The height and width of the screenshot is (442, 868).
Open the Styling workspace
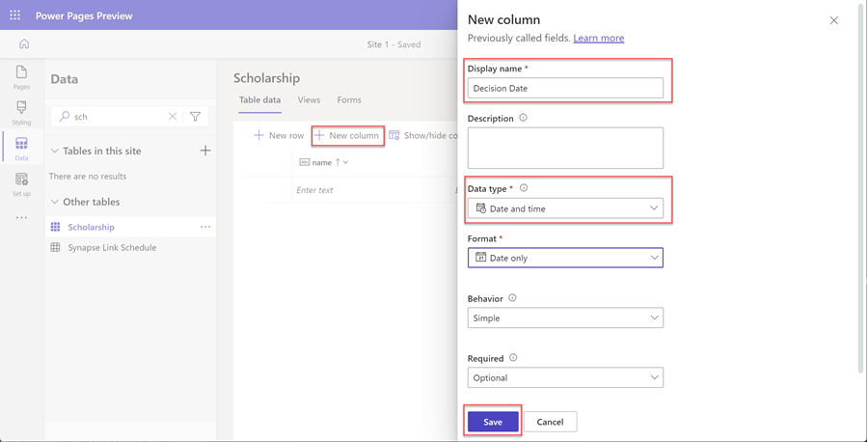pos(21,112)
